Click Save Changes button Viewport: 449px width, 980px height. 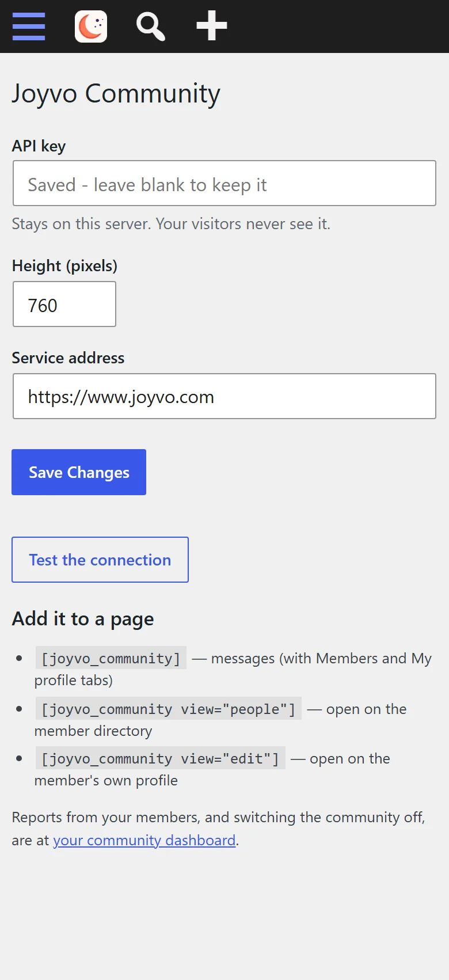point(79,472)
